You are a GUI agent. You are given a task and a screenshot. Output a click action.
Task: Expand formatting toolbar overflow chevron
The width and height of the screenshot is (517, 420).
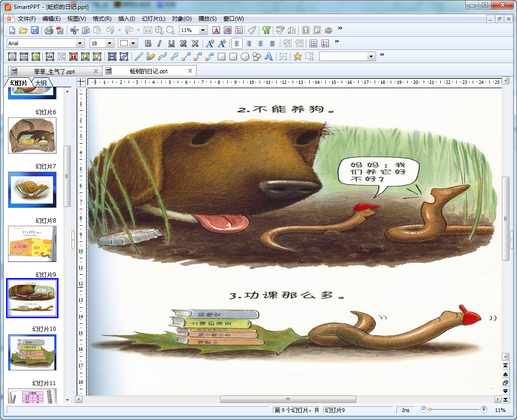(x=336, y=41)
